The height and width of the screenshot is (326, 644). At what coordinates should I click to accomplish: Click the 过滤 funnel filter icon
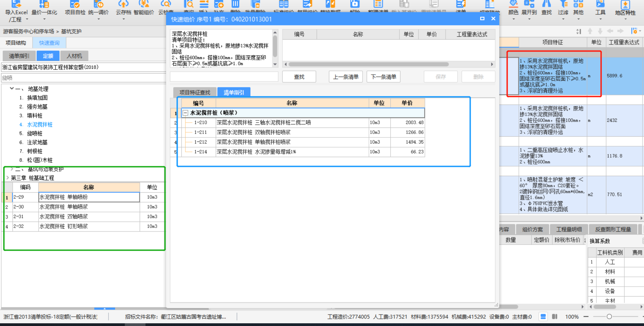coord(563,4)
